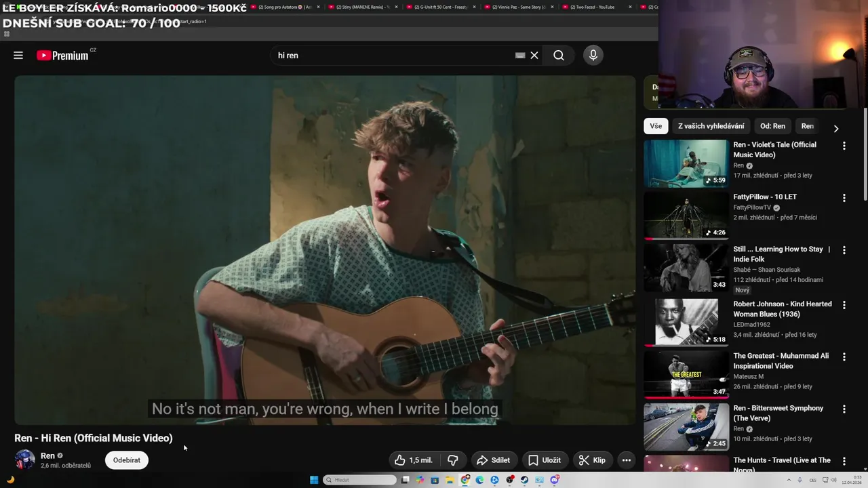Image resolution: width=868 pixels, height=488 pixels.
Task: Open options for Bittersweet Symphony video
Action: coord(844,409)
